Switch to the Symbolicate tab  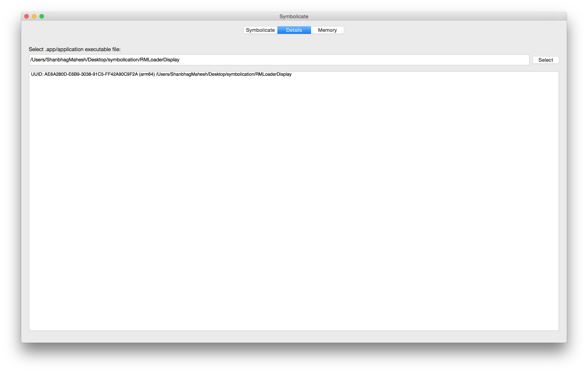[x=260, y=30]
